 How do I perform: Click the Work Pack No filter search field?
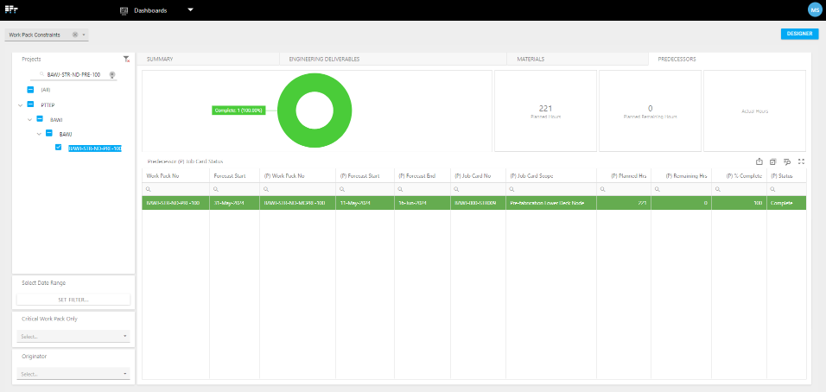click(x=176, y=189)
